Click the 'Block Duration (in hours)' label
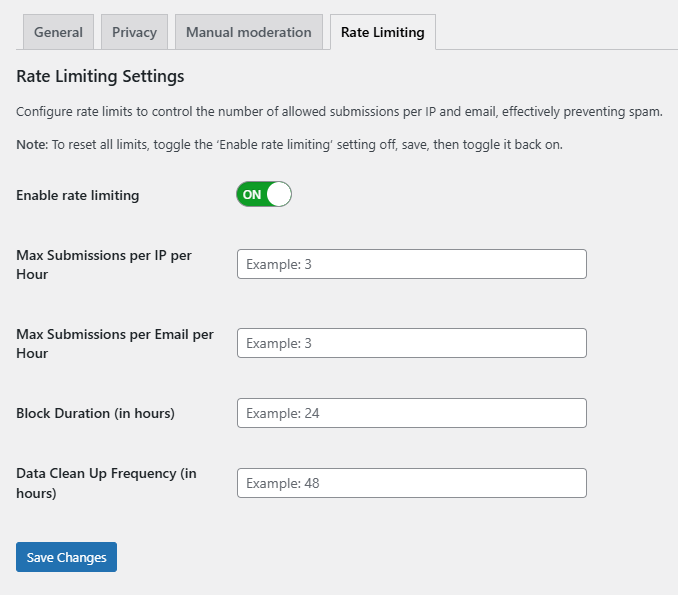Screen dimensions: 678x595 96,413
